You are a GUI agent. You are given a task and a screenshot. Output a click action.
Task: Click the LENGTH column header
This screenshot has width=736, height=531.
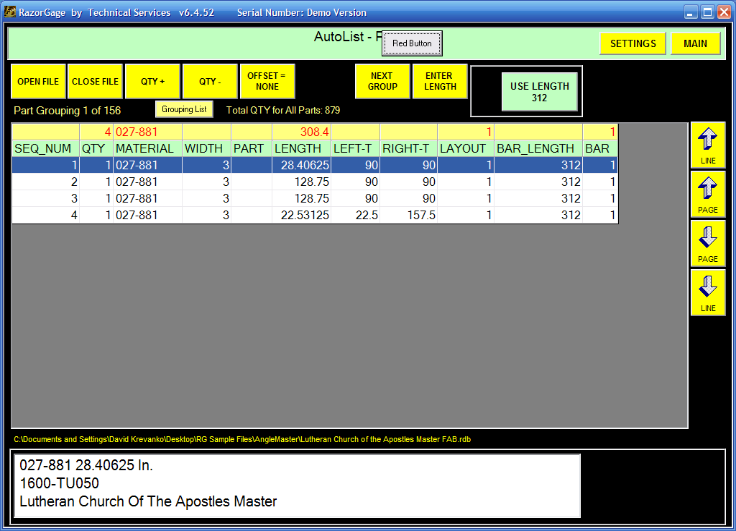pos(301,148)
